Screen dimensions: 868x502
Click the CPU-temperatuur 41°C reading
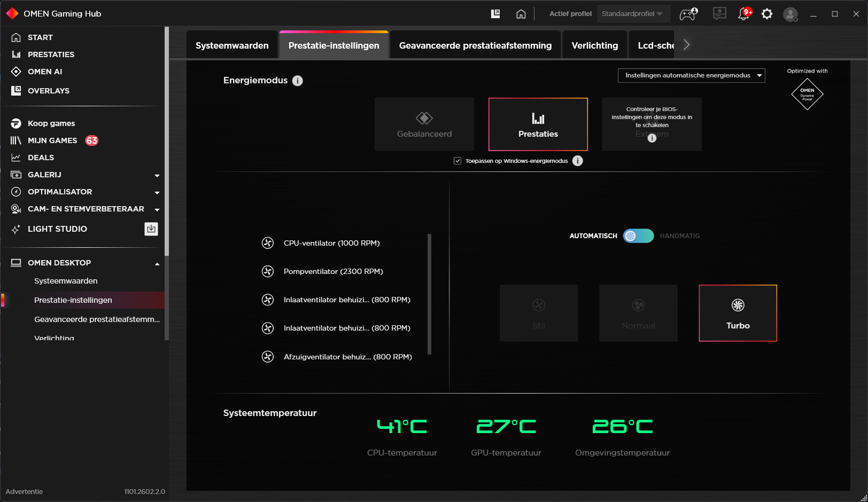pos(402,426)
